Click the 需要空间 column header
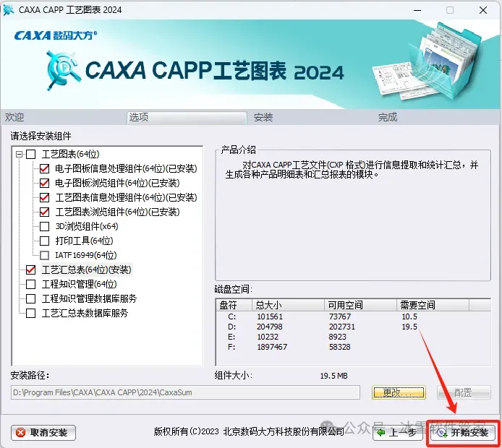This screenshot has height=448, width=502. [x=433, y=305]
